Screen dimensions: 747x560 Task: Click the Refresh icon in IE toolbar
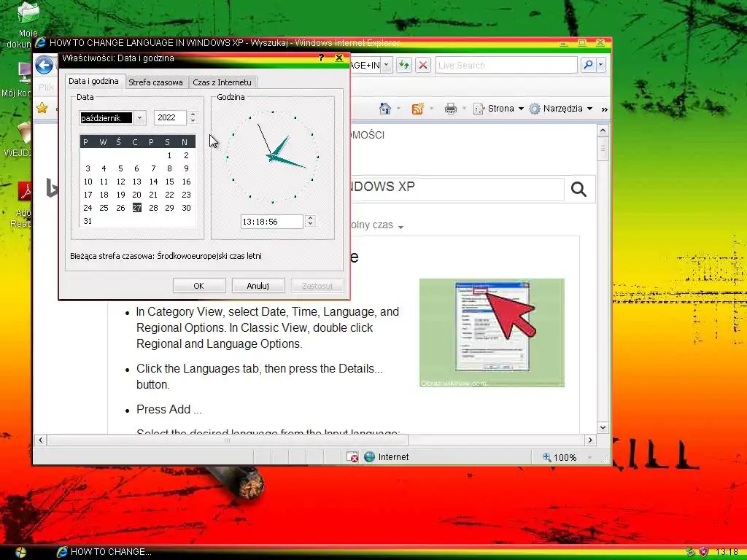(404, 65)
